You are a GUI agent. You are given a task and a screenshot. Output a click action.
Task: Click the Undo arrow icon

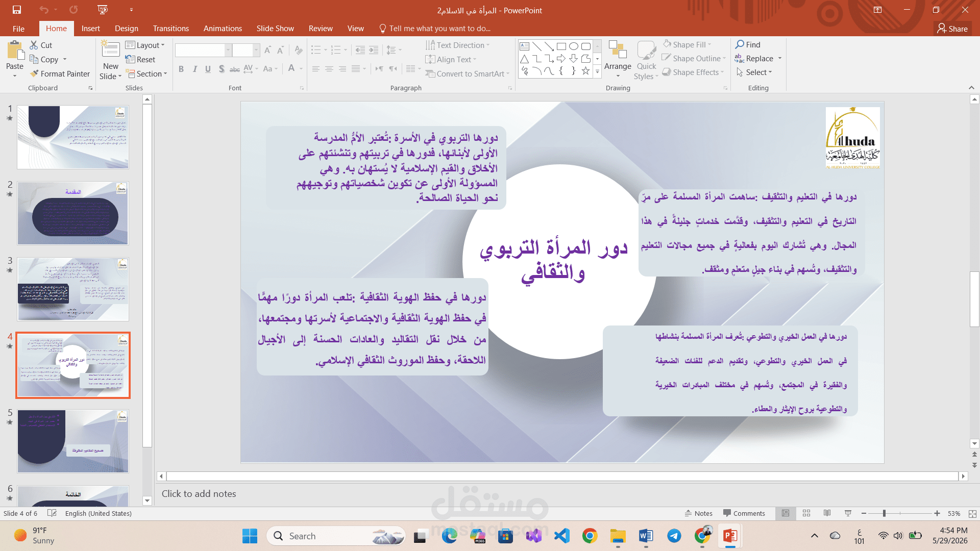pyautogui.click(x=44, y=10)
